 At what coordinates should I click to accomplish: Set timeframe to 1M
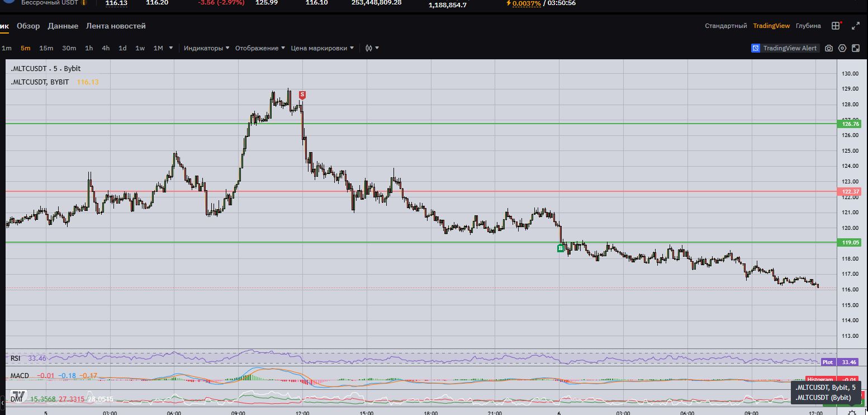tap(158, 48)
